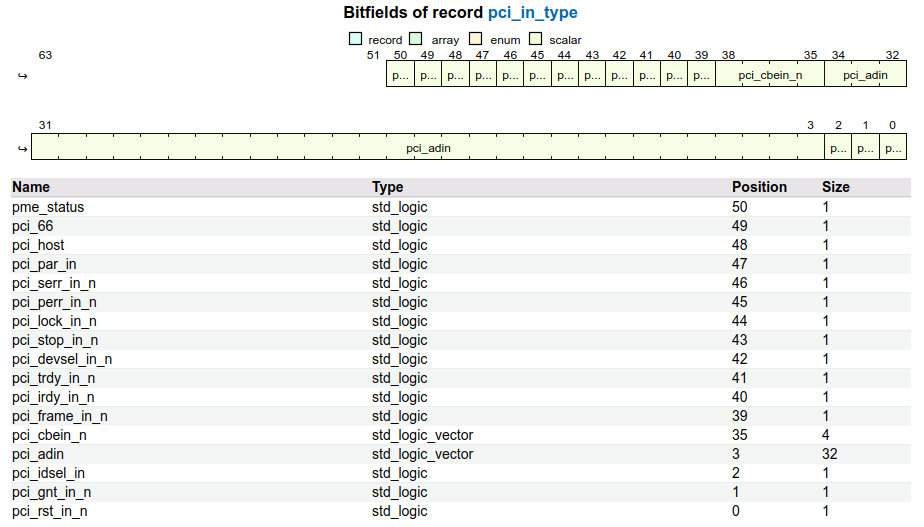Viewport: 924px width, 527px height.
Task: Select the bit 46 cell in the bitfield diagram
Action: (x=510, y=74)
